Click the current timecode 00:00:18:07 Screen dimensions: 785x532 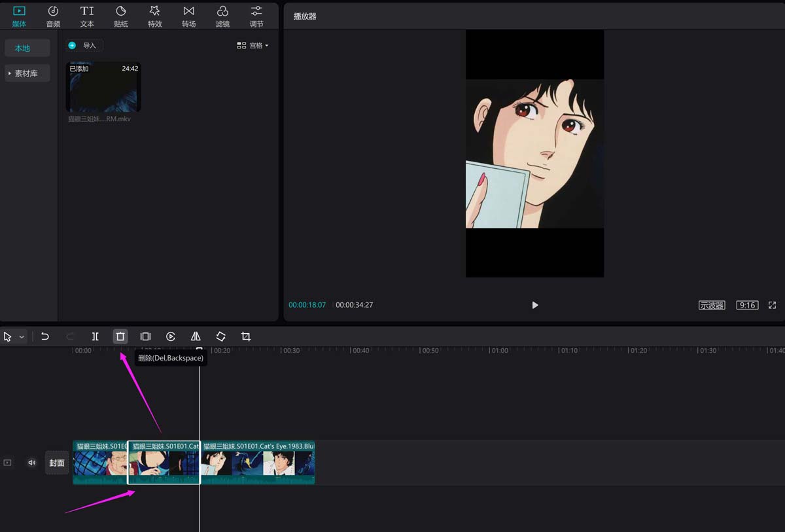click(x=307, y=305)
